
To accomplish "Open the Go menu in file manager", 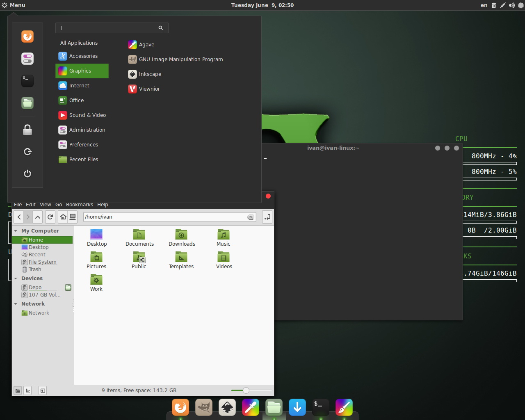I will coord(59,205).
